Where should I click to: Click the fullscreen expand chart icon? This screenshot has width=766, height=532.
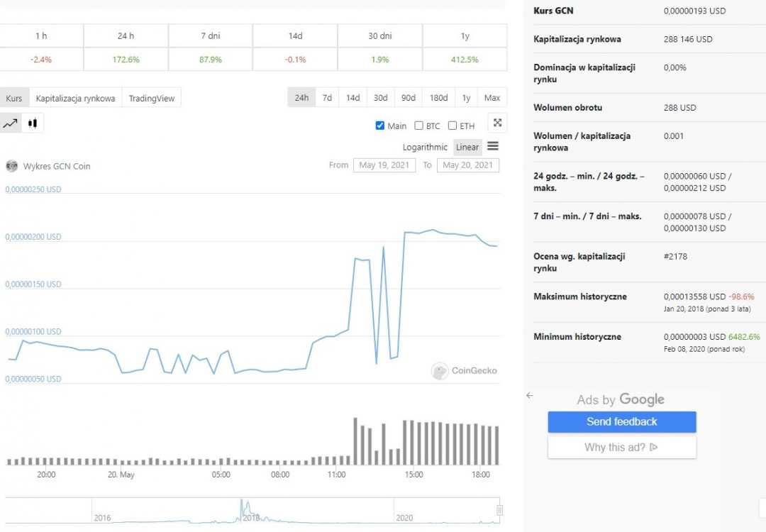(x=498, y=123)
